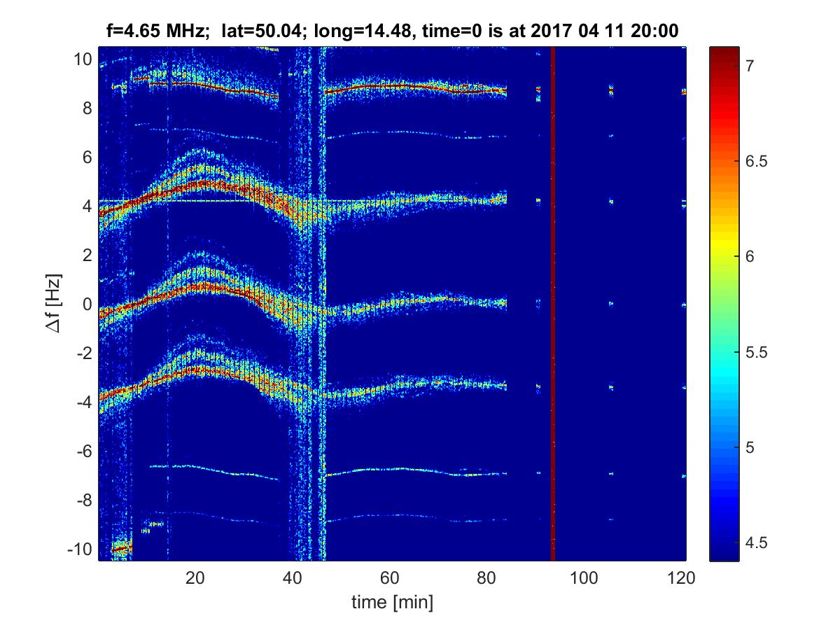Click the y-axis tick label 4
The image size is (840, 630).
tap(86, 206)
